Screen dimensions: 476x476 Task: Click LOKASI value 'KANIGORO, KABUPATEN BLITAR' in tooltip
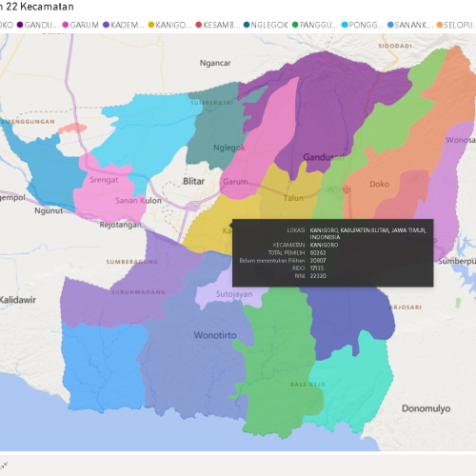368,233
